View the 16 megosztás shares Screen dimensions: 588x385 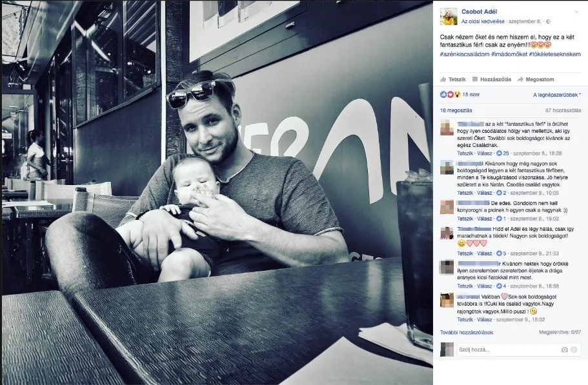pyautogui.click(x=456, y=110)
